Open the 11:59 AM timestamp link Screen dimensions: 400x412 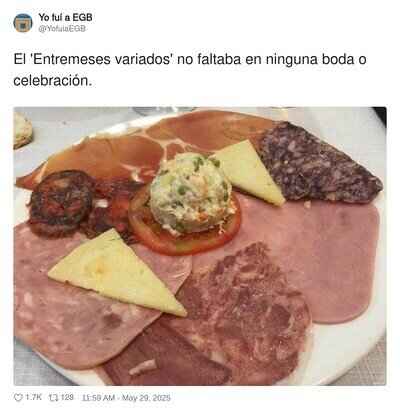pyautogui.click(x=98, y=398)
